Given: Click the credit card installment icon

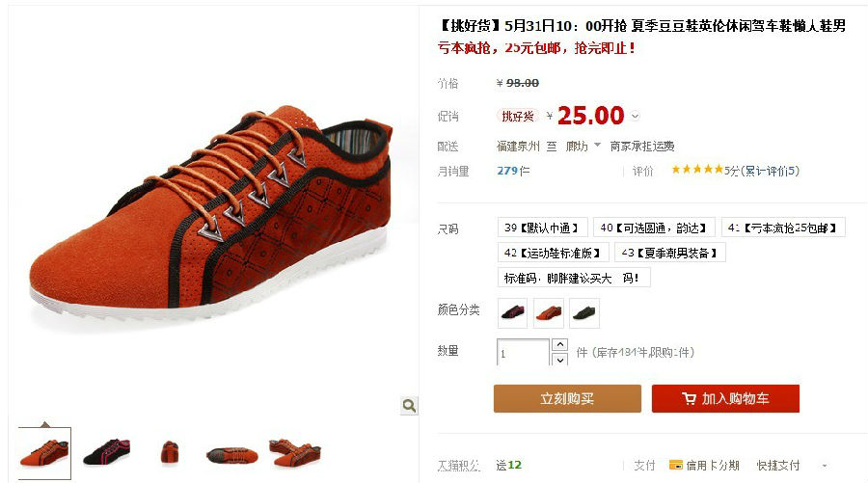Looking at the screenshot, I should (675, 466).
